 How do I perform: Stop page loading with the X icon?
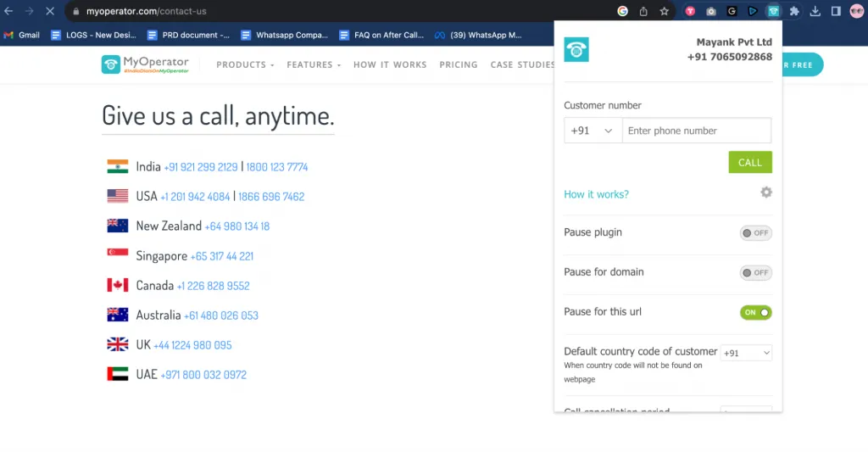point(50,11)
